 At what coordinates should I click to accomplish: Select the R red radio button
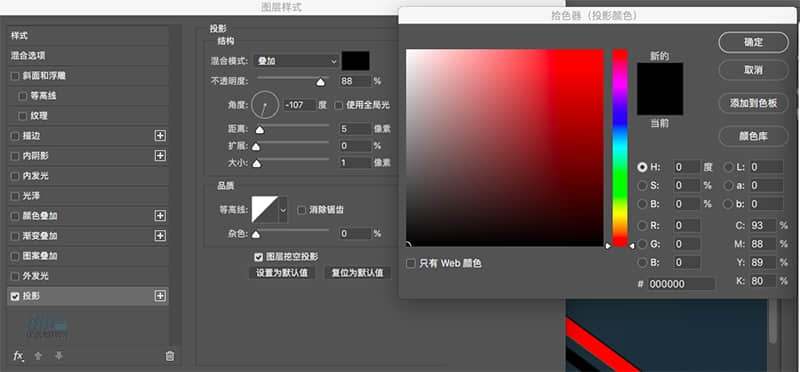coord(642,225)
